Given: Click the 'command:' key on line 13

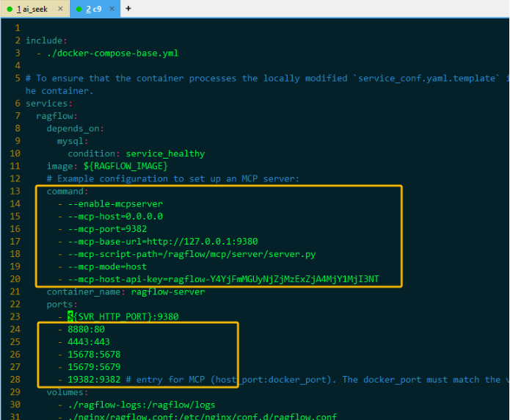Looking at the screenshot, I should tap(68, 192).
